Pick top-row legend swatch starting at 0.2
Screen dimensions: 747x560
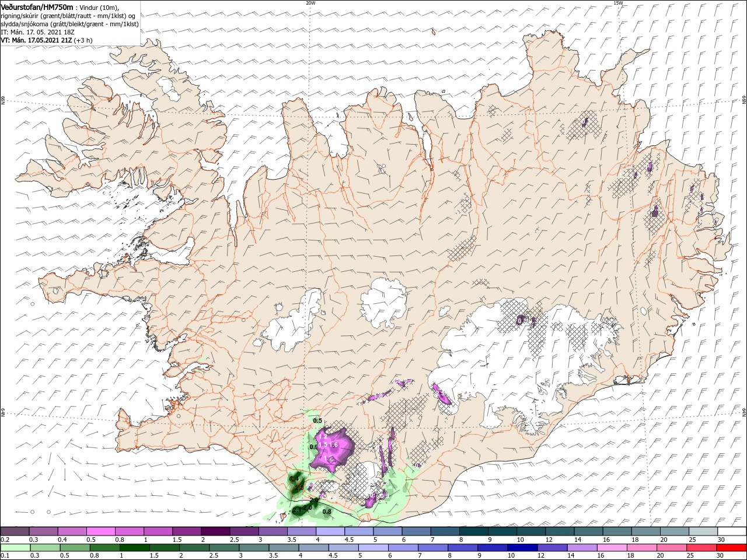pyautogui.click(x=15, y=531)
